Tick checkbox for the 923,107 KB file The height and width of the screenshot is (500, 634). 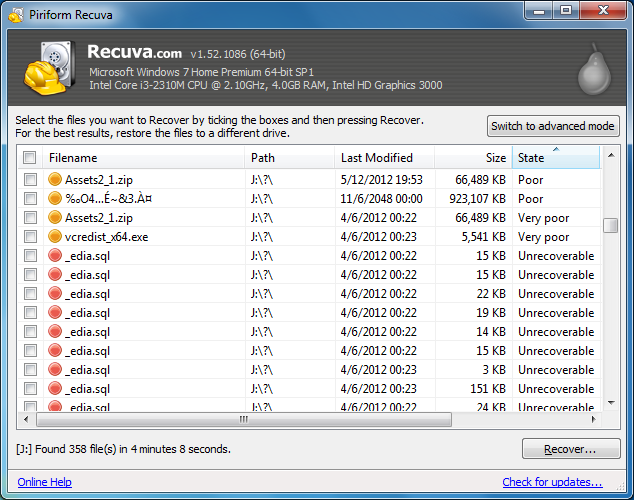tap(30, 198)
